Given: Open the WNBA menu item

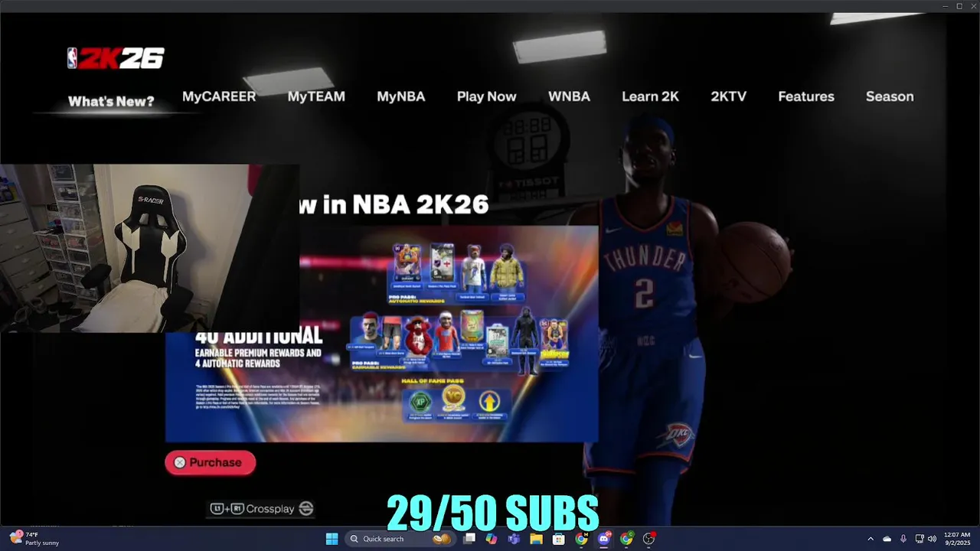Looking at the screenshot, I should pyautogui.click(x=569, y=96).
